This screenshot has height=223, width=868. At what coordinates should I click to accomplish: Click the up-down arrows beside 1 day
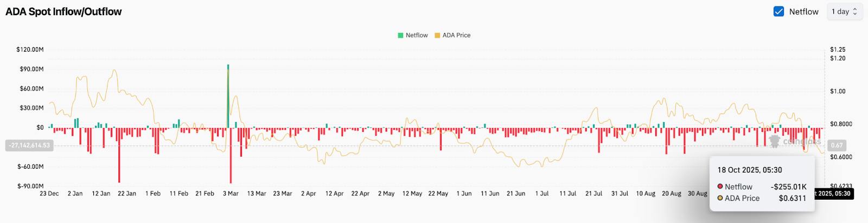[855, 11]
